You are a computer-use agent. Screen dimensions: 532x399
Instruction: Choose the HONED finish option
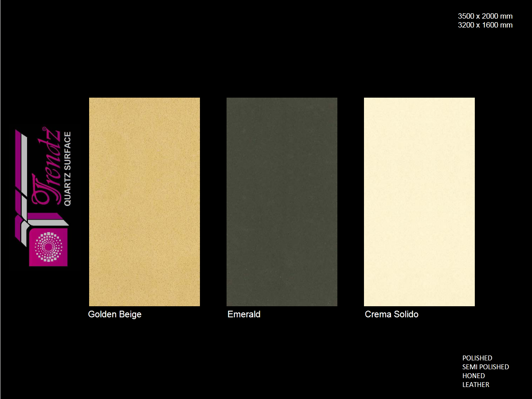473,375
